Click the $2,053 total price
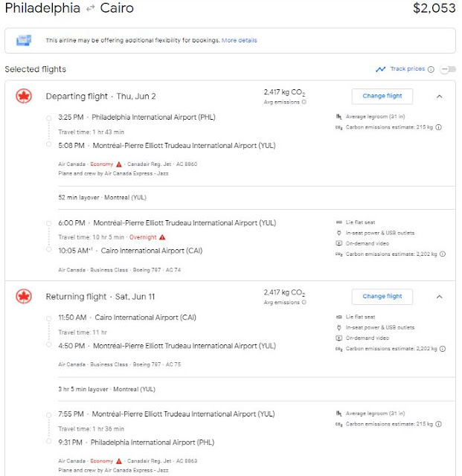This screenshot has width=462, height=476. [434, 9]
